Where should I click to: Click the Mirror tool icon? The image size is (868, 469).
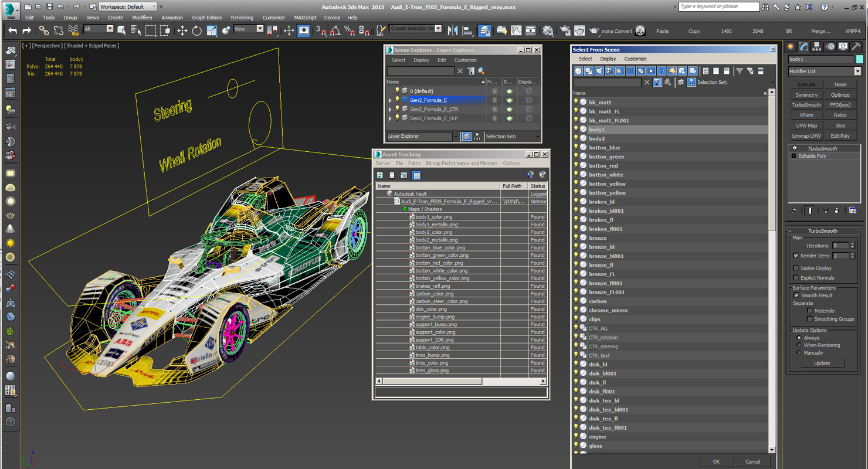[453, 30]
